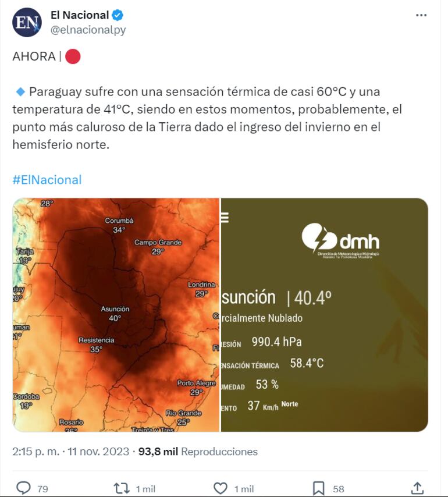448x497 pixels.
Task: Open the blue diamond emoji in the text
Action: [21, 90]
